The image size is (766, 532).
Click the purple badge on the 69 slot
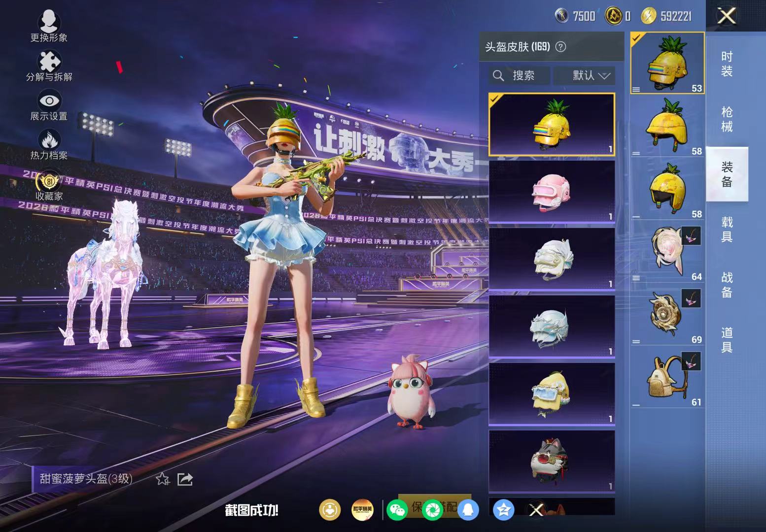coord(691,299)
